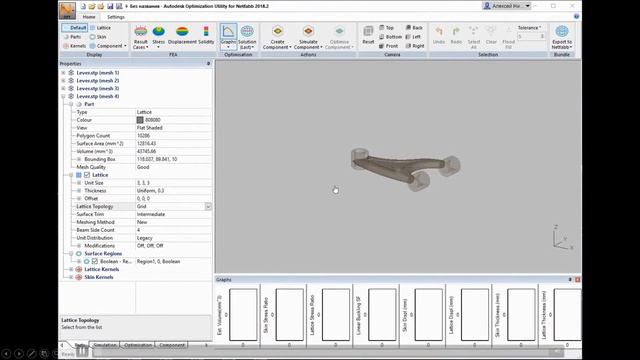This screenshot has height=360, width=640.
Task: Pin the Graphs panel
Action: coord(570,280)
